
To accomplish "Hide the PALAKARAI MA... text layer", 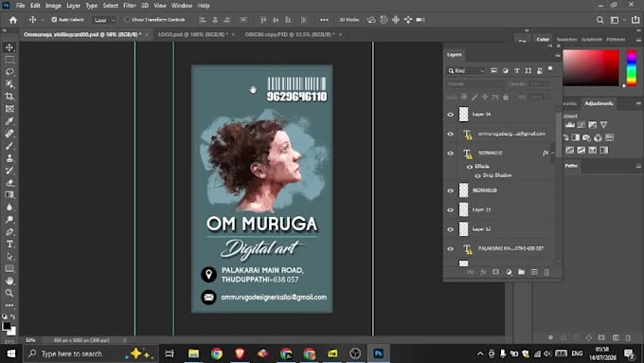I will coord(451,248).
